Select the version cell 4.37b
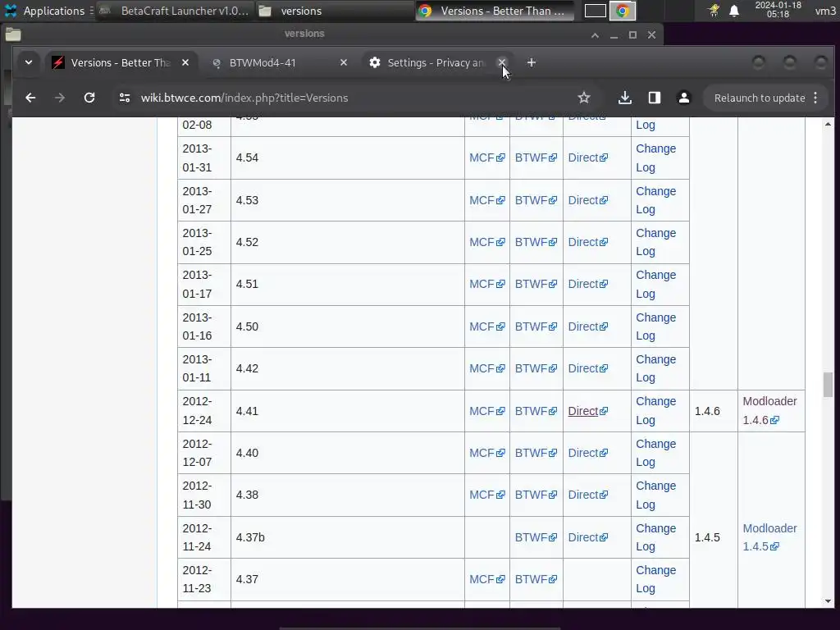Screen dimensions: 840x630 pyautogui.click(x=348, y=537)
